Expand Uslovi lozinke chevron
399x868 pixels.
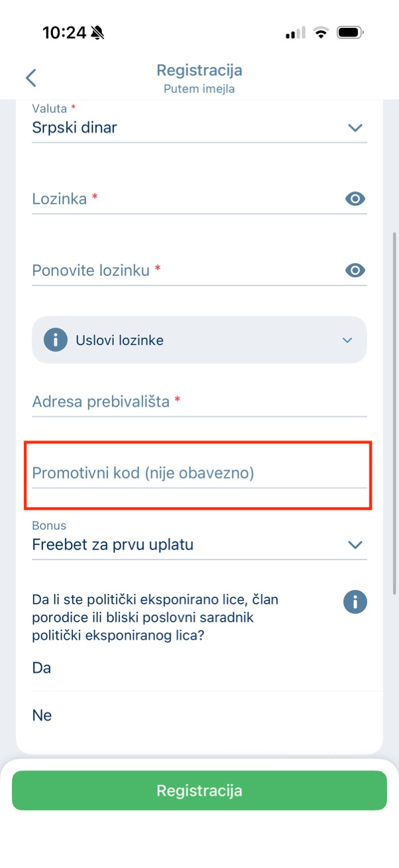347,340
